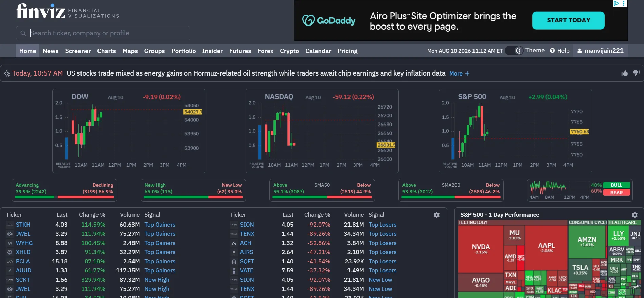Screen dimensions: 644x298
Task: Click the Help question mark icon
Action: 552,51
